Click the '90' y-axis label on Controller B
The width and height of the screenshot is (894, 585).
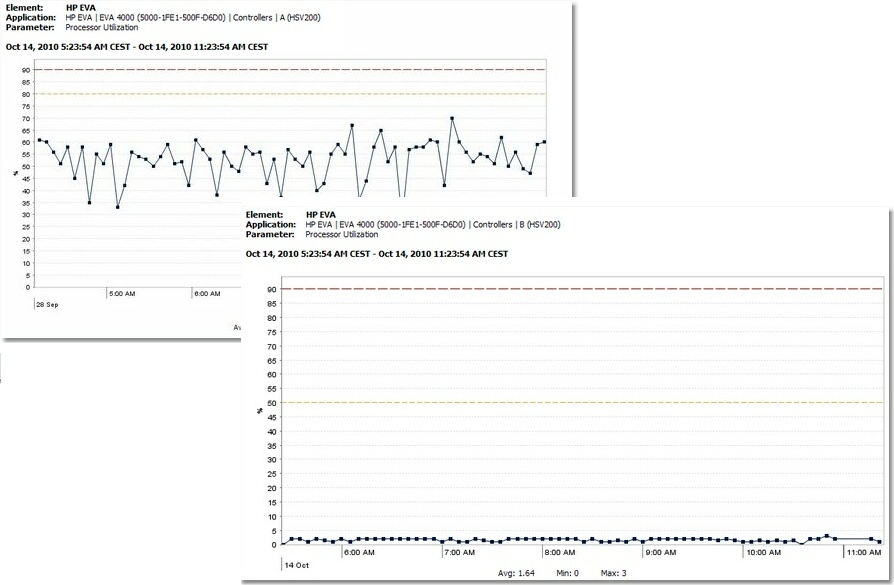[x=272, y=290]
